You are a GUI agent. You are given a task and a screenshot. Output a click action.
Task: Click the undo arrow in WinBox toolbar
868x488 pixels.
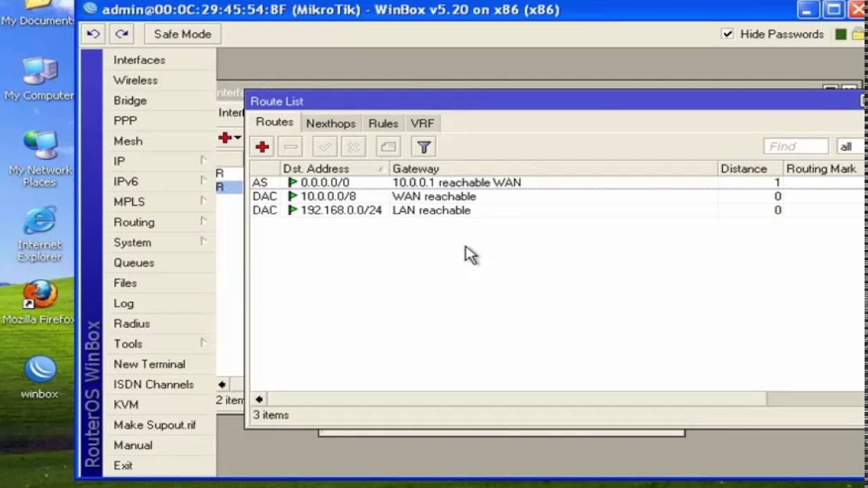point(94,34)
